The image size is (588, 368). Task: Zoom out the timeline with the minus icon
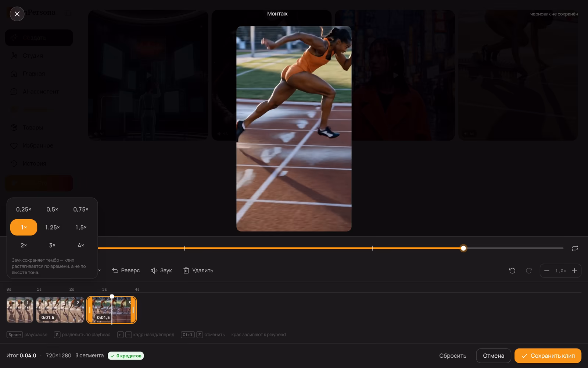coord(546,271)
